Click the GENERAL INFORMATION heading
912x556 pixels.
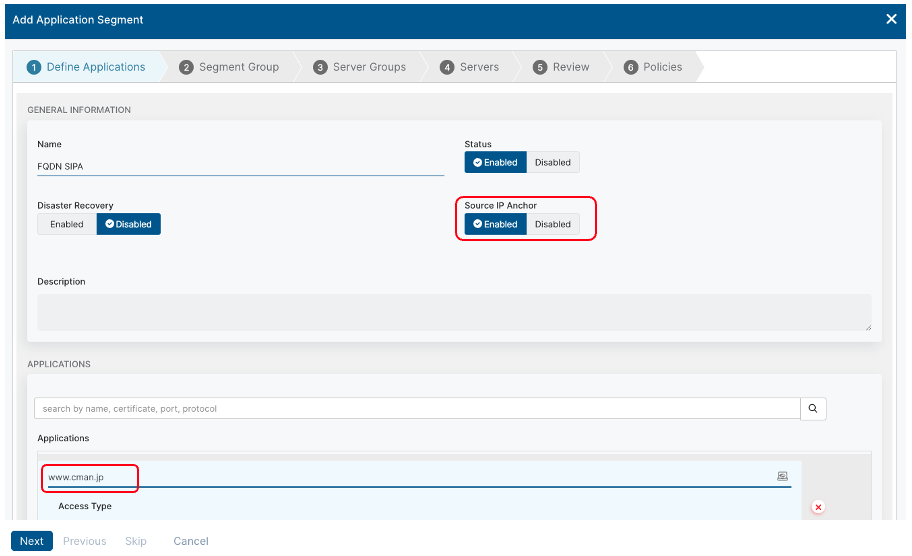79,110
